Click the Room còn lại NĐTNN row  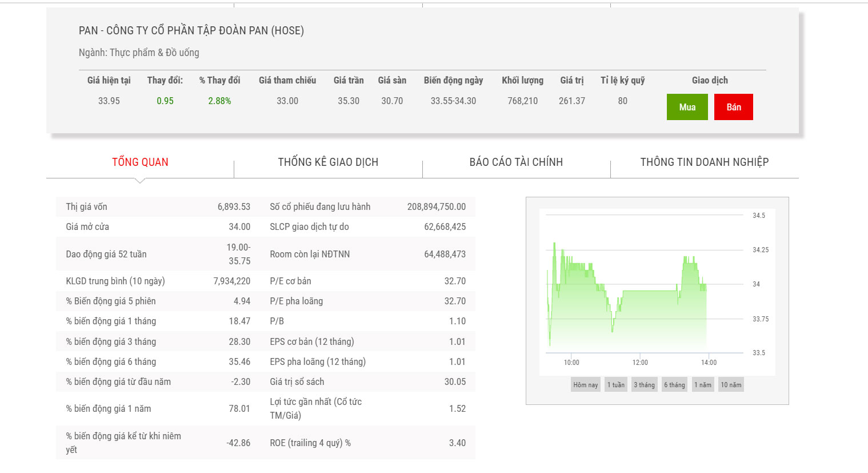367,254
